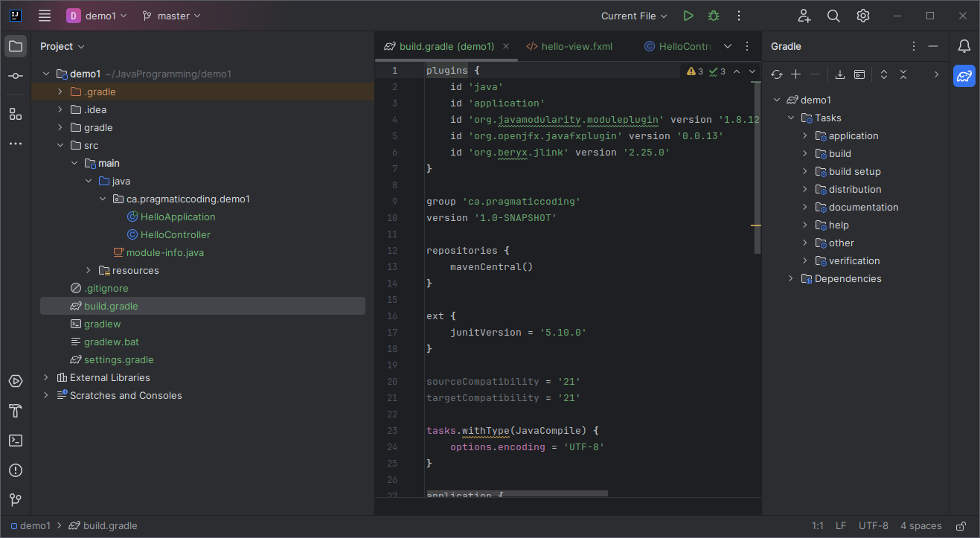Viewport: 980px width, 538px height.
Task: Open More Actions next to the debug button
Action: coord(739,16)
